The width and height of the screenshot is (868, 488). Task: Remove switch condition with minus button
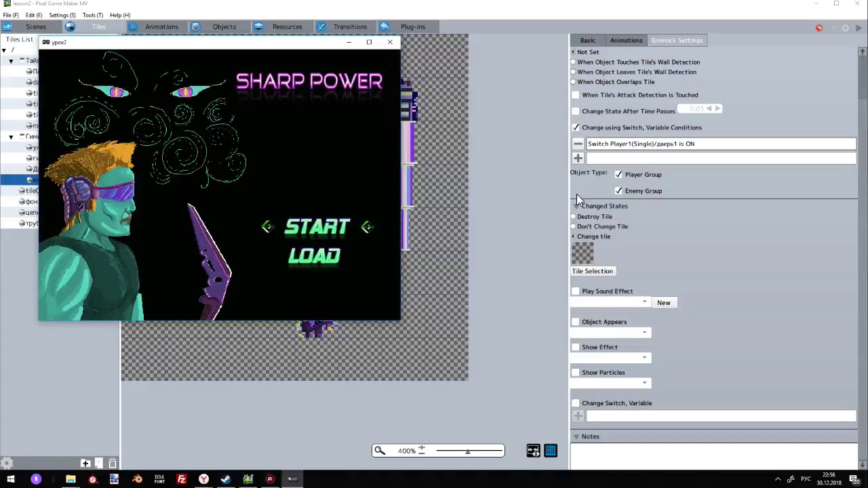(x=578, y=144)
